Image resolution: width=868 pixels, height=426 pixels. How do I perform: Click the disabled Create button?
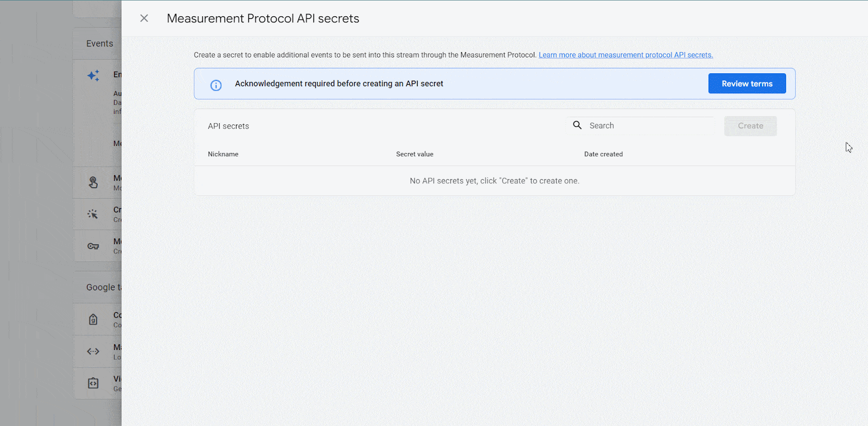[750, 126]
